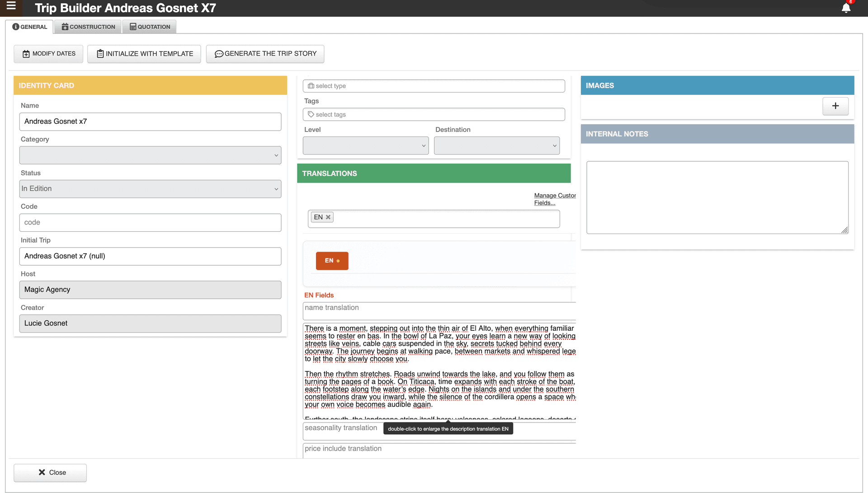The image size is (868, 493).
Task: Focus the price include translation field
Action: (439, 451)
